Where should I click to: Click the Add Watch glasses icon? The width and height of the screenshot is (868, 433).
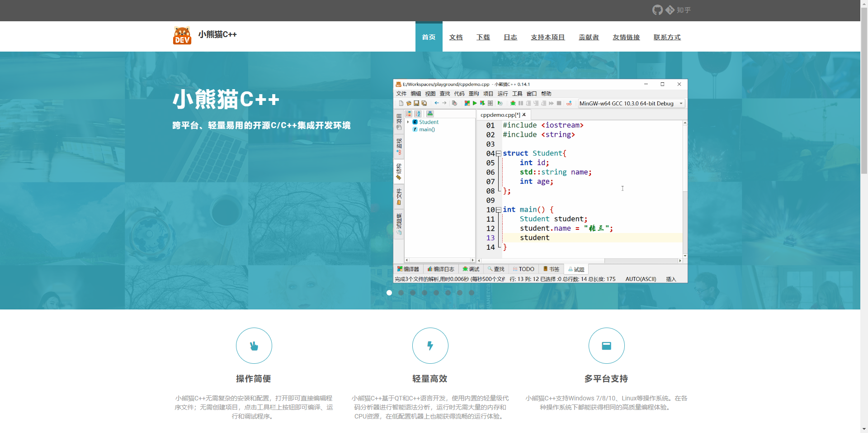pos(569,103)
